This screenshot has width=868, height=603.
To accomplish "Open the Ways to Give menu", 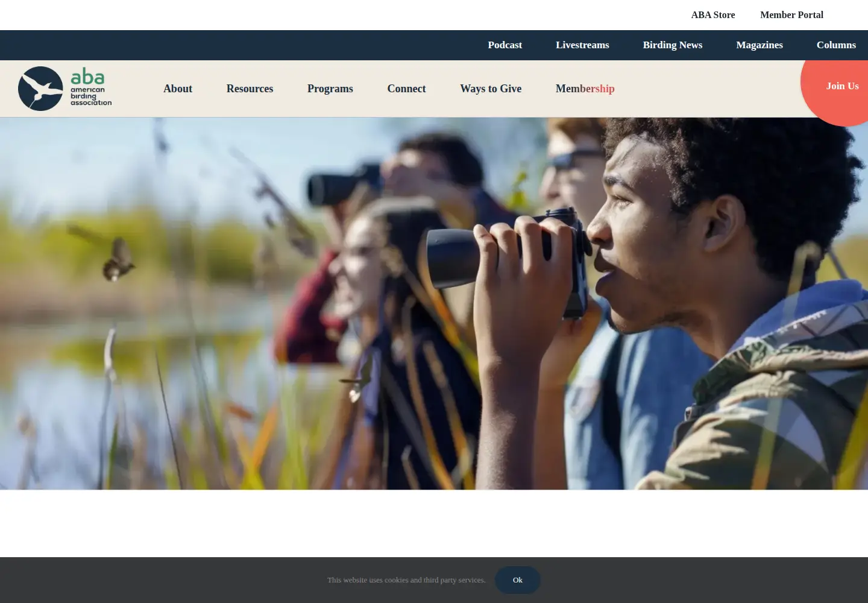I will (x=491, y=89).
